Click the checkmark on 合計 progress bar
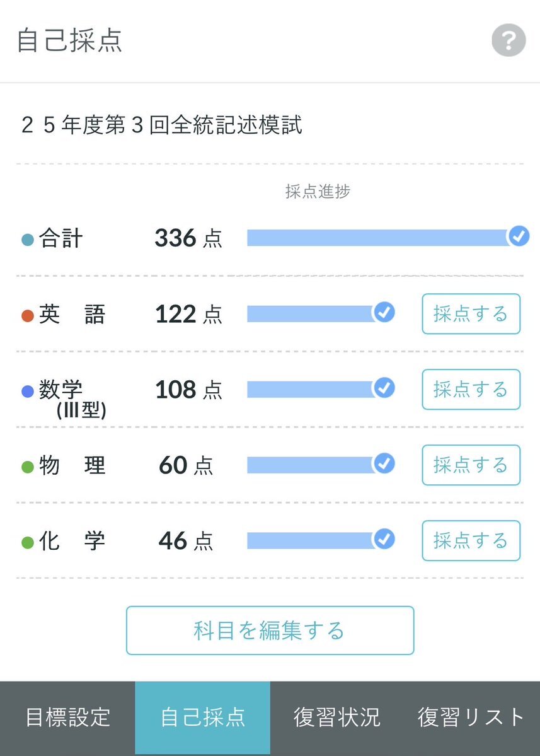The height and width of the screenshot is (756, 540). point(518,236)
